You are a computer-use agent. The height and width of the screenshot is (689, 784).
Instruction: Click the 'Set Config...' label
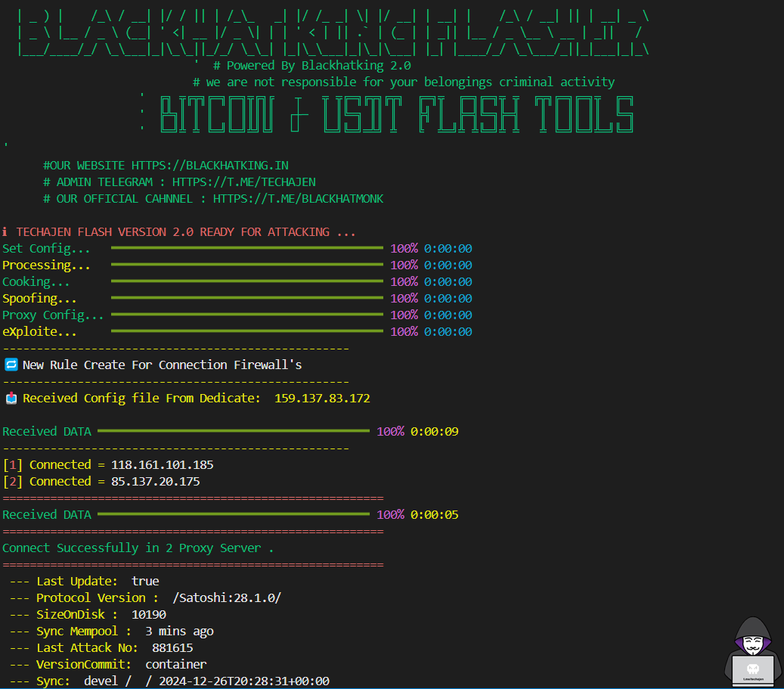46,249
